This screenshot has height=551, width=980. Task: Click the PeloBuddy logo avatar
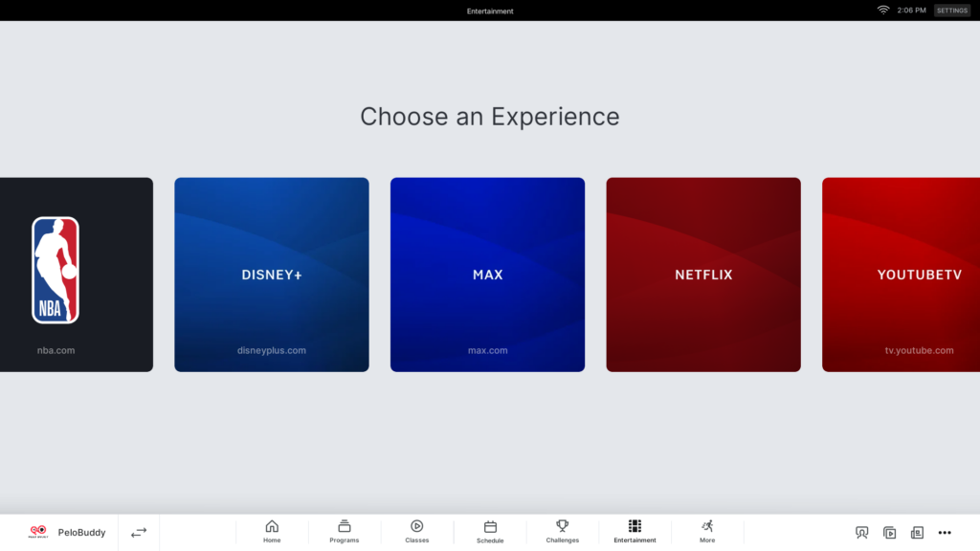pyautogui.click(x=38, y=532)
